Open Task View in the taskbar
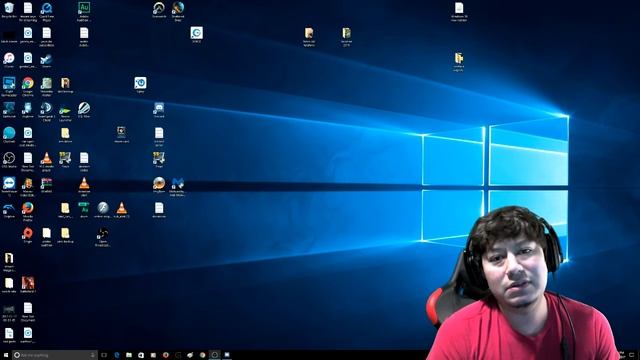 click(x=104, y=355)
